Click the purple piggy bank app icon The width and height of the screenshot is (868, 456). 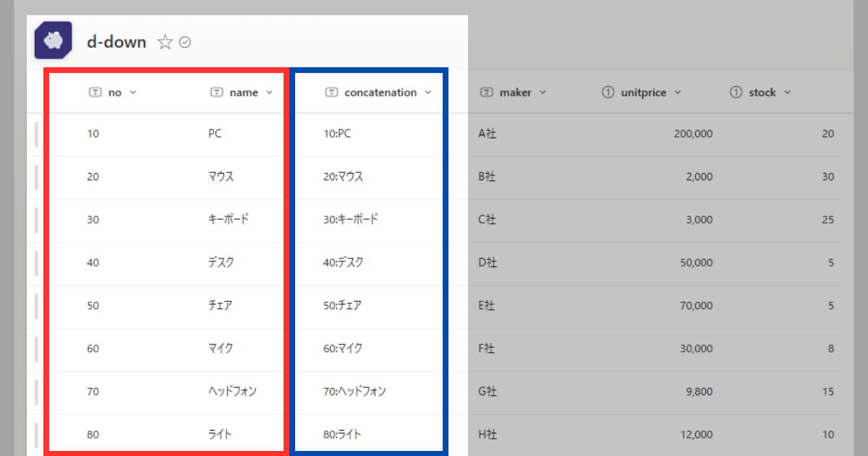52,40
